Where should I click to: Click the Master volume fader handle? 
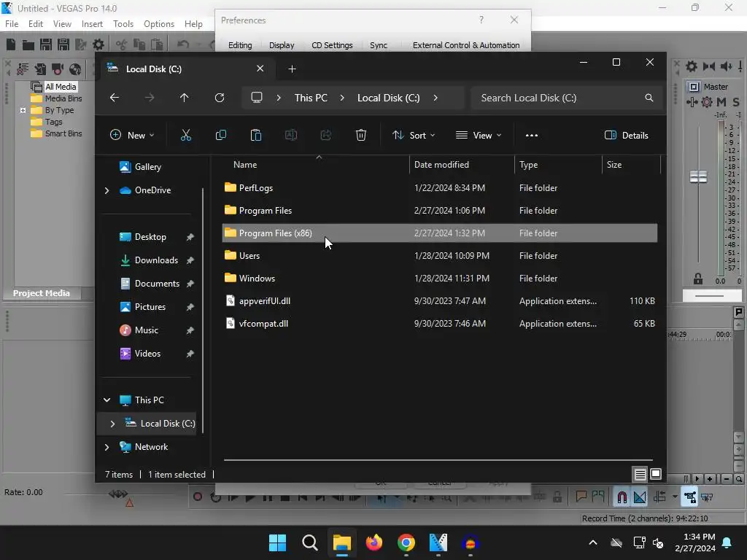pos(698,177)
